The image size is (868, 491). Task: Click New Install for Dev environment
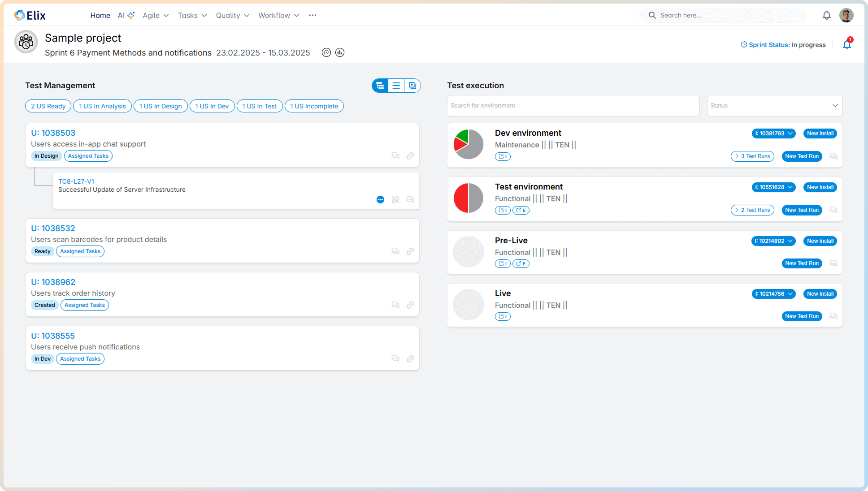(820, 134)
